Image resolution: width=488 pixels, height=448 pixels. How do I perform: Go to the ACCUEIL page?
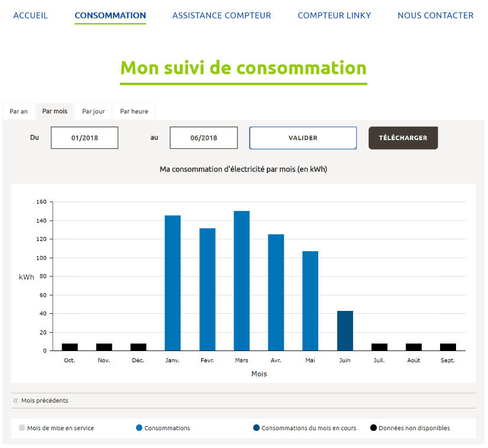30,15
